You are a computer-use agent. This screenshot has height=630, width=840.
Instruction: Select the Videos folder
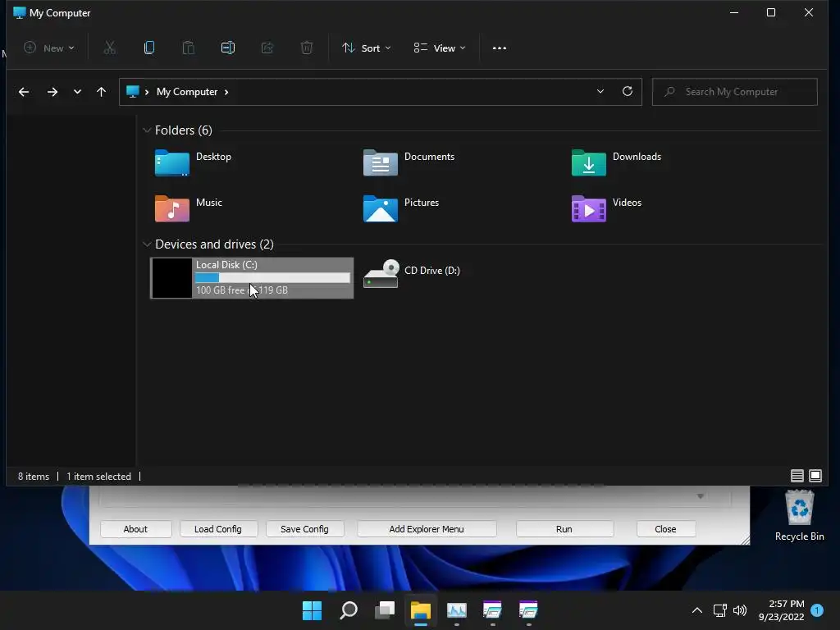[x=606, y=208]
